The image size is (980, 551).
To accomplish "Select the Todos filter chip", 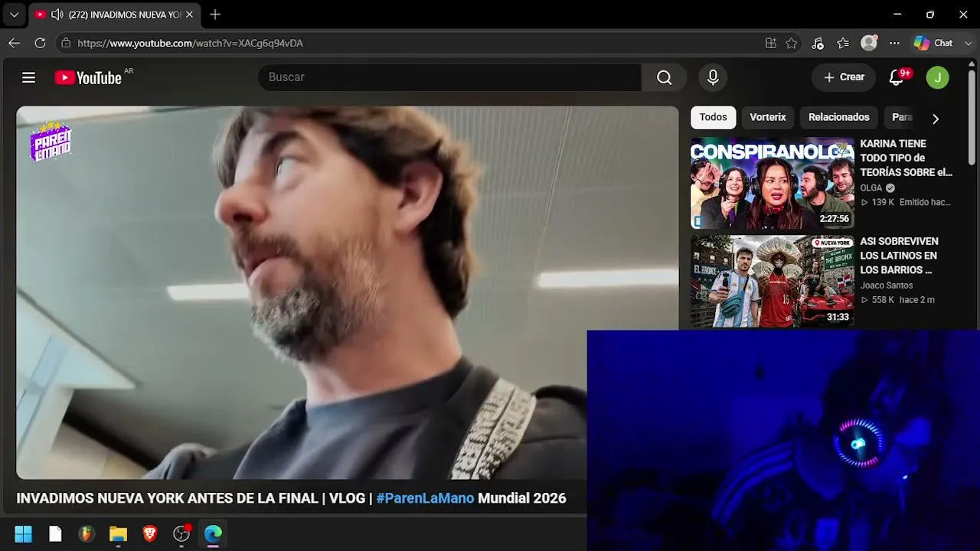I will [x=713, y=117].
